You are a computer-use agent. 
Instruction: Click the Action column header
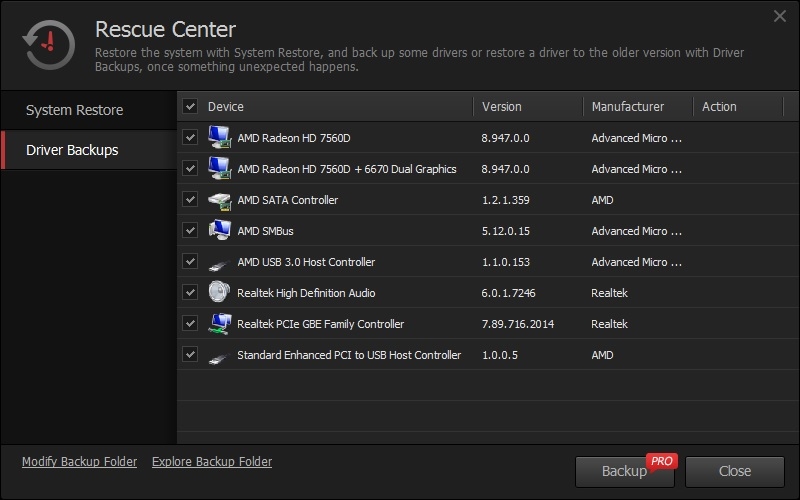pyautogui.click(x=719, y=107)
